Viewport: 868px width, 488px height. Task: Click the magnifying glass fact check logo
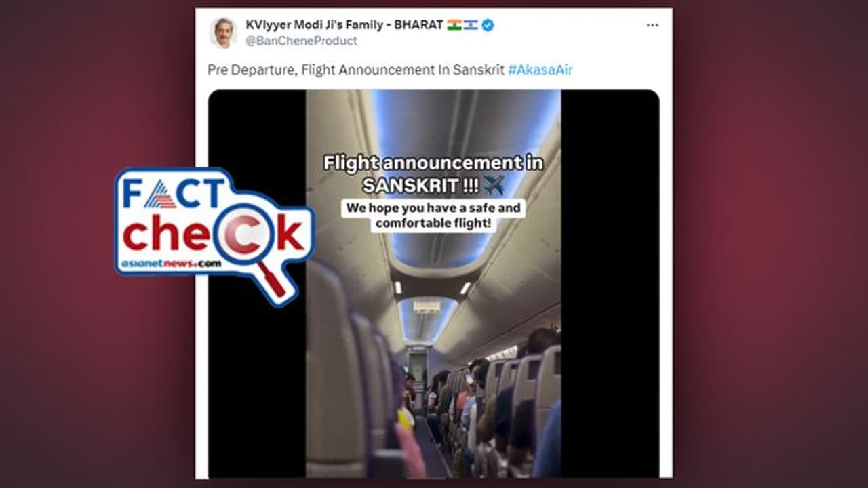214,234
